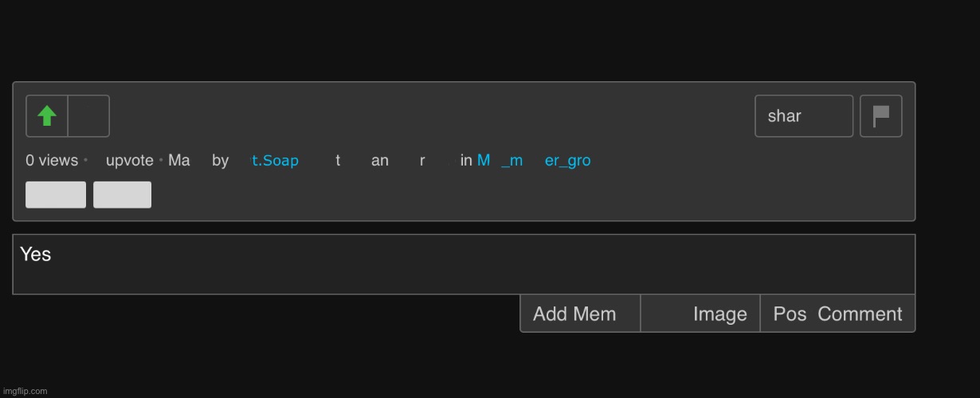Click the "Add Mem" button

(580, 314)
